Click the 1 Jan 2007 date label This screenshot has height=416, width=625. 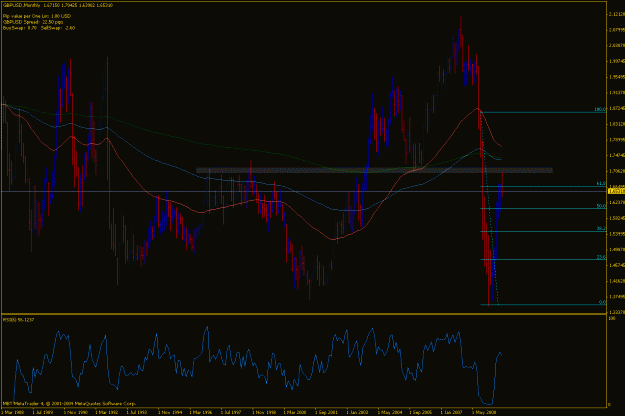pyautogui.click(x=451, y=412)
